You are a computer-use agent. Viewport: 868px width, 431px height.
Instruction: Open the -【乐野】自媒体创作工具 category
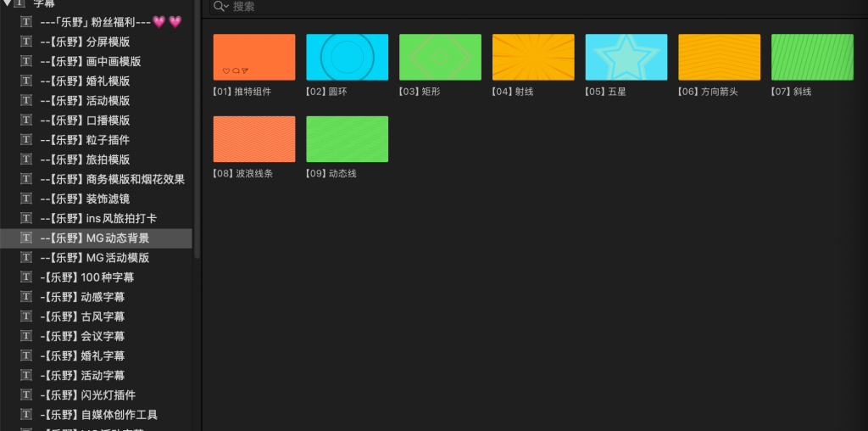[x=97, y=414]
